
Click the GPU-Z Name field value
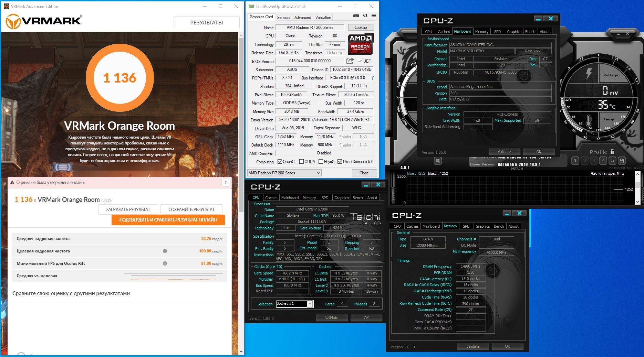pyautogui.click(x=310, y=28)
